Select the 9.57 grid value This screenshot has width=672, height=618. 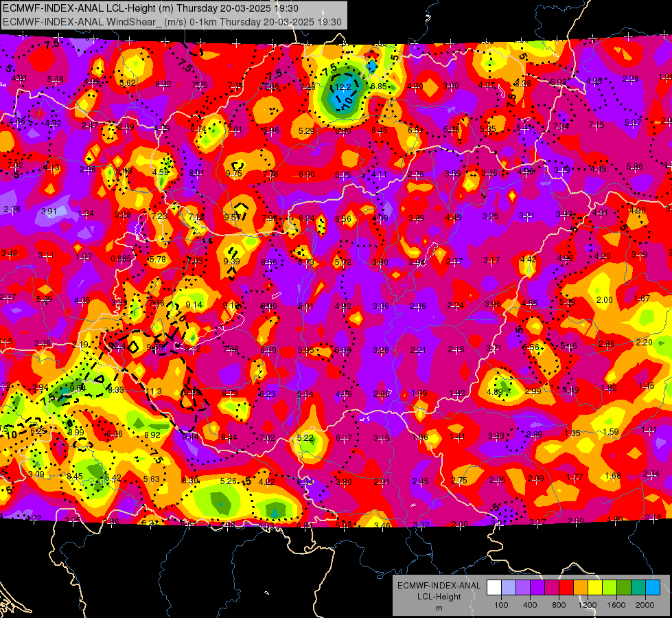(x=232, y=218)
